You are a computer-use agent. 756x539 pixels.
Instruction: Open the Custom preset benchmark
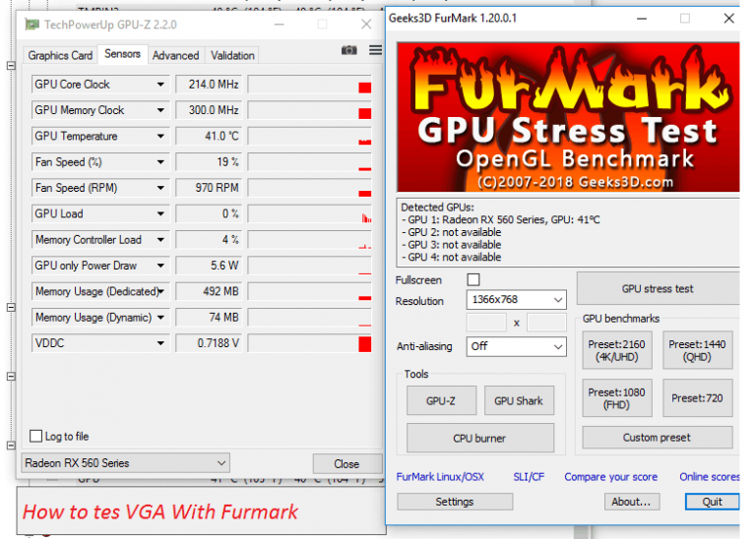[x=658, y=438]
